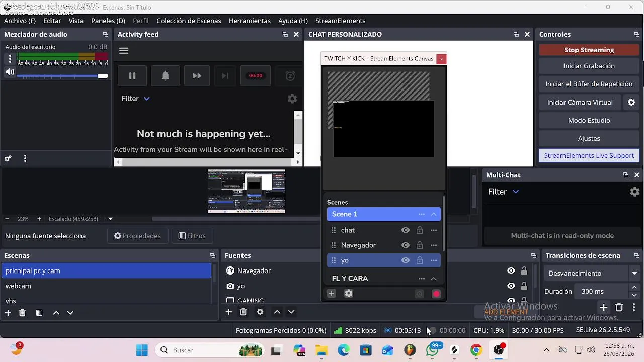
Task: Collapse FL Y CARA group chevron
Action: 434,279
